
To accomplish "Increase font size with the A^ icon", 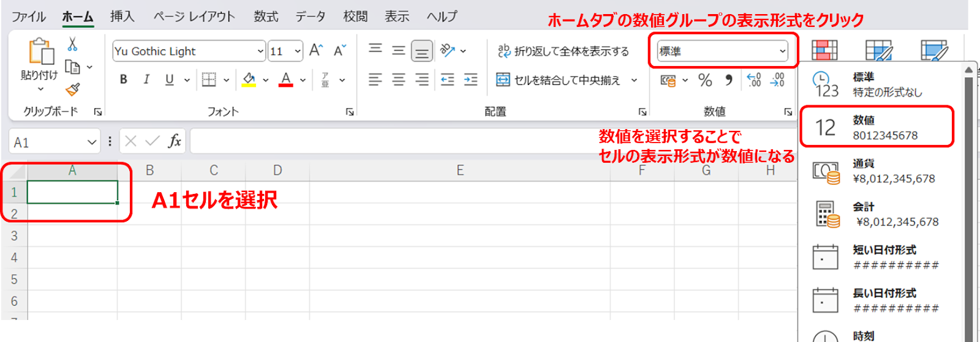I will 316,50.
